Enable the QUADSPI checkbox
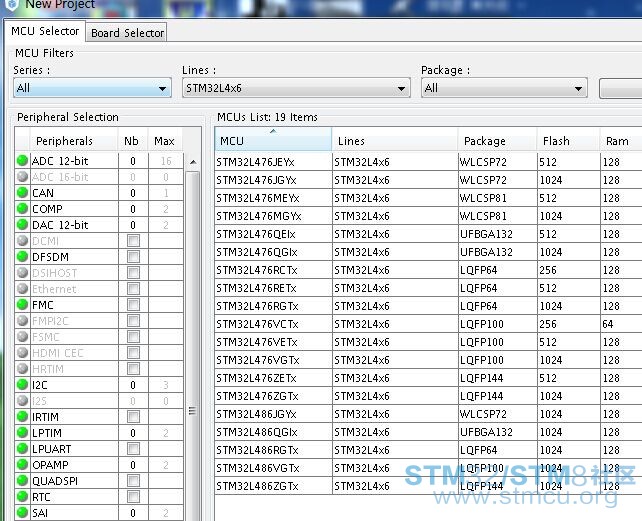642x521 pixels. point(133,480)
